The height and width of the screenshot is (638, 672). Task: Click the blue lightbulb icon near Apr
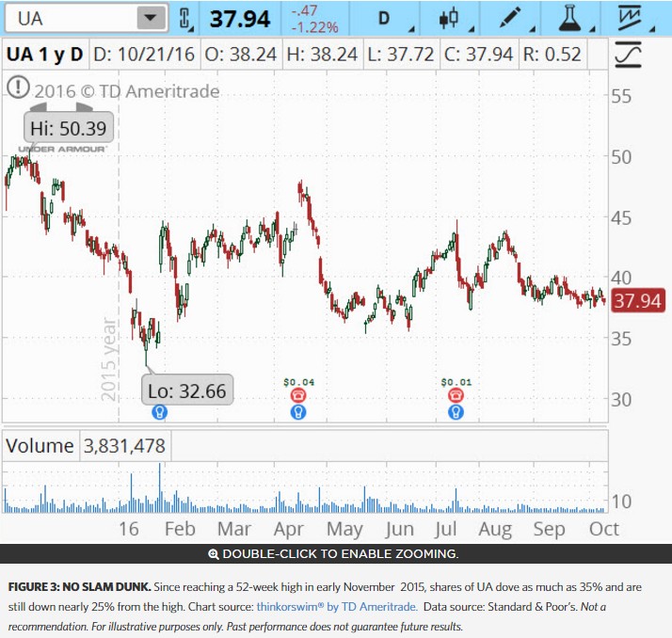(x=298, y=412)
